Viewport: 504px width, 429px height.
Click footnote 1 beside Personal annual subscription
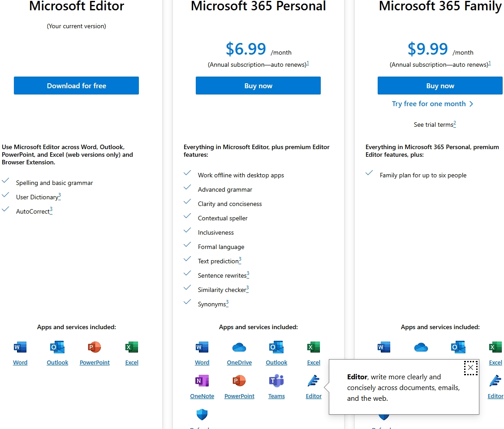click(308, 64)
